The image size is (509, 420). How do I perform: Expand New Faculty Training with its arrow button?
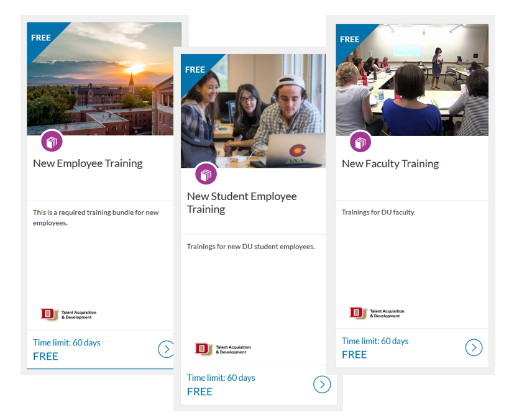pyautogui.click(x=474, y=347)
